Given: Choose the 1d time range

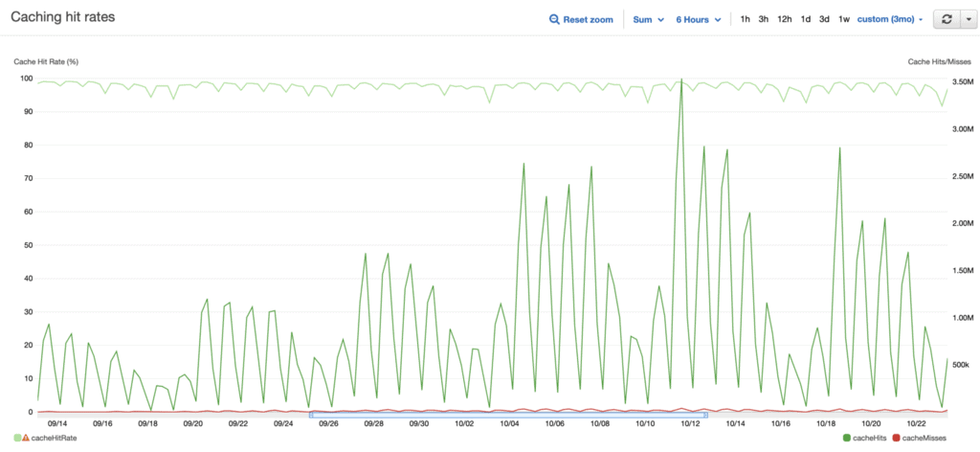Looking at the screenshot, I should point(806,19).
